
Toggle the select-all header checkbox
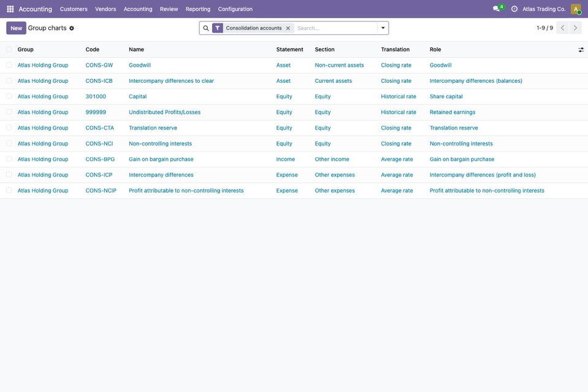coord(9,50)
